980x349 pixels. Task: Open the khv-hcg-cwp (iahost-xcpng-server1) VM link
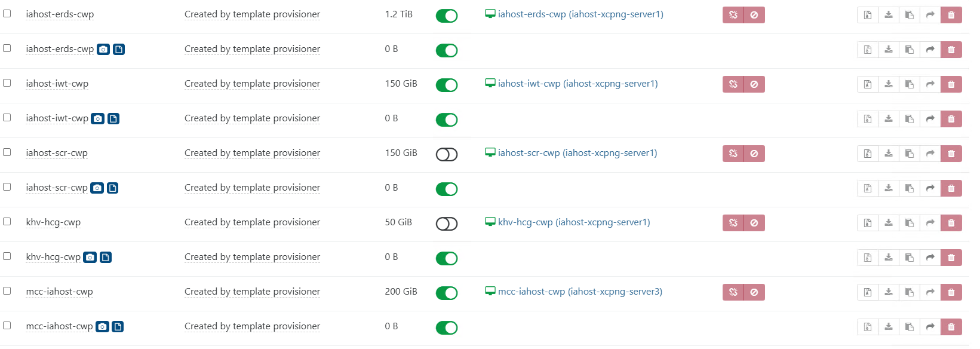point(574,222)
